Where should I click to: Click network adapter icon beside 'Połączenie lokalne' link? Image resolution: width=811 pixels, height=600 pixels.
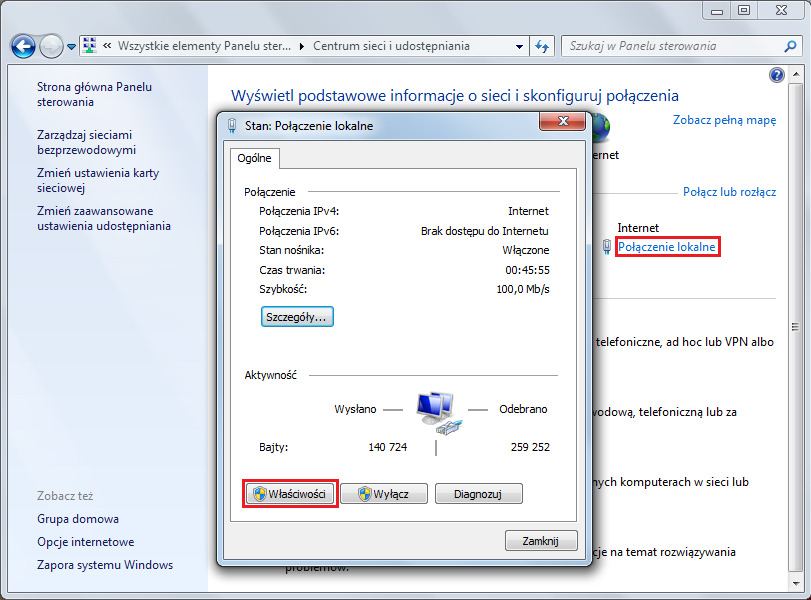607,247
